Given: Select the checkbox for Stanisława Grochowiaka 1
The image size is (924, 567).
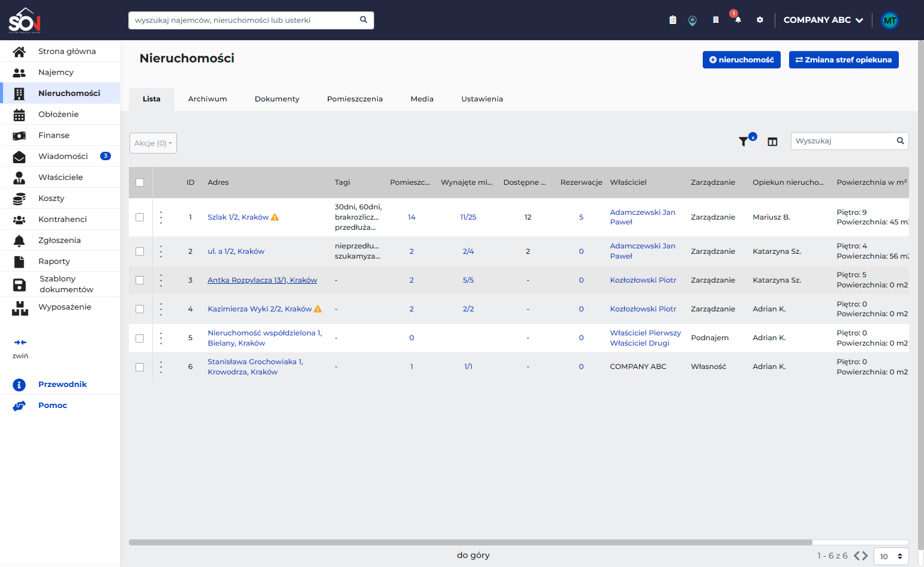Looking at the screenshot, I should pyautogui.click(x=140, y=367).
